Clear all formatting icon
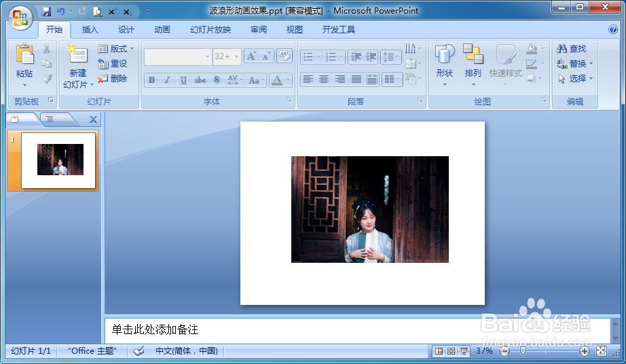The image size is (626, 364). (284, 56)
